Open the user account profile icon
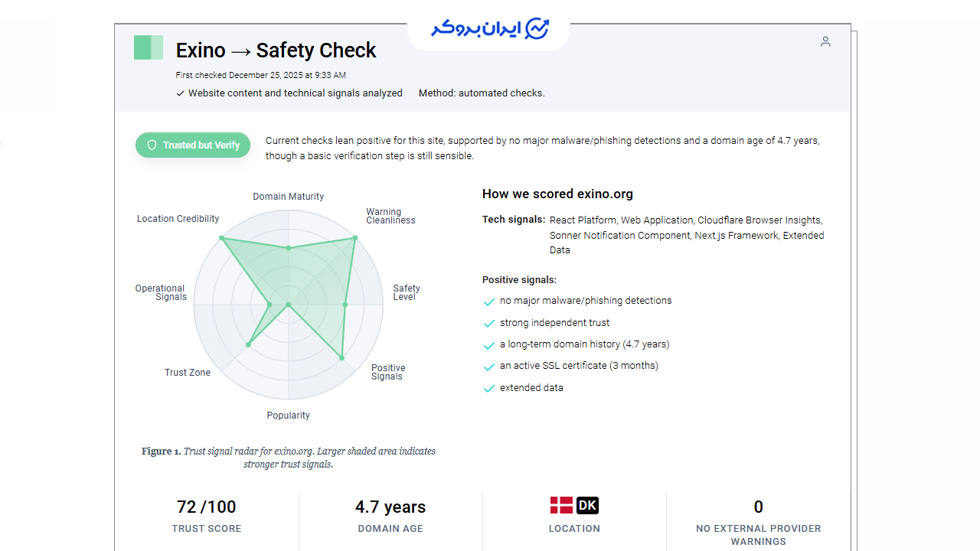 pos(825,41)
